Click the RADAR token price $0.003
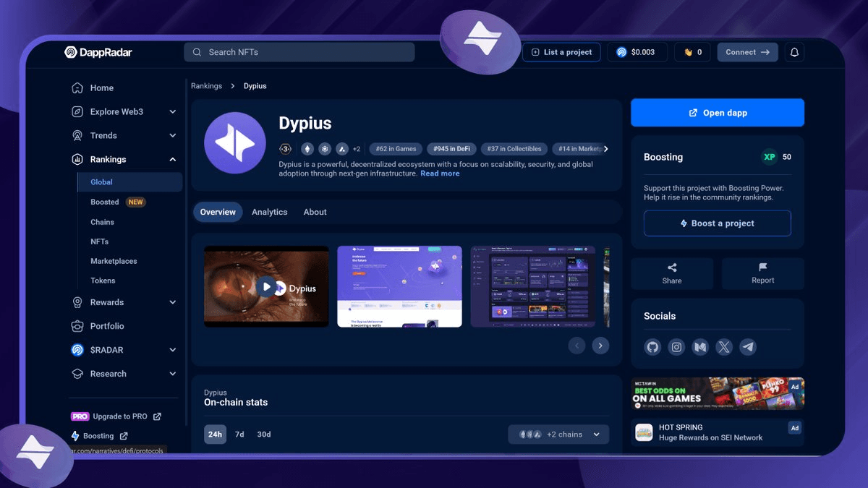 tap(637, 52)
